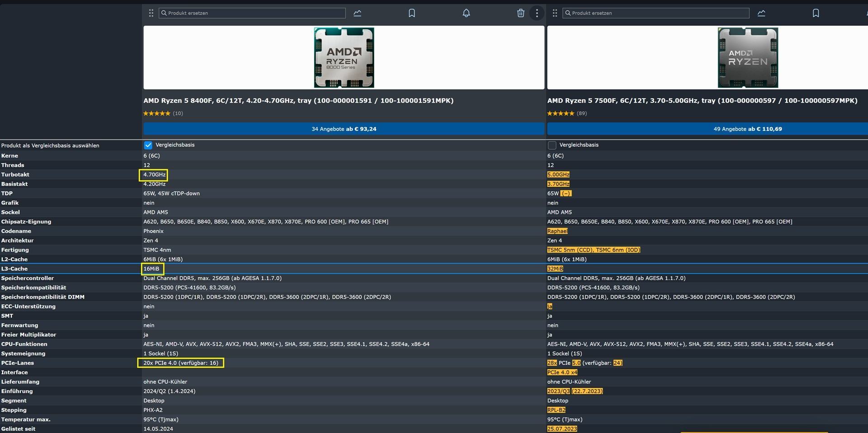Select the 'CPU-Funktionen' row label
This screenshot has height=433, width=868.
pyautogui.click(x=24, y=344)
